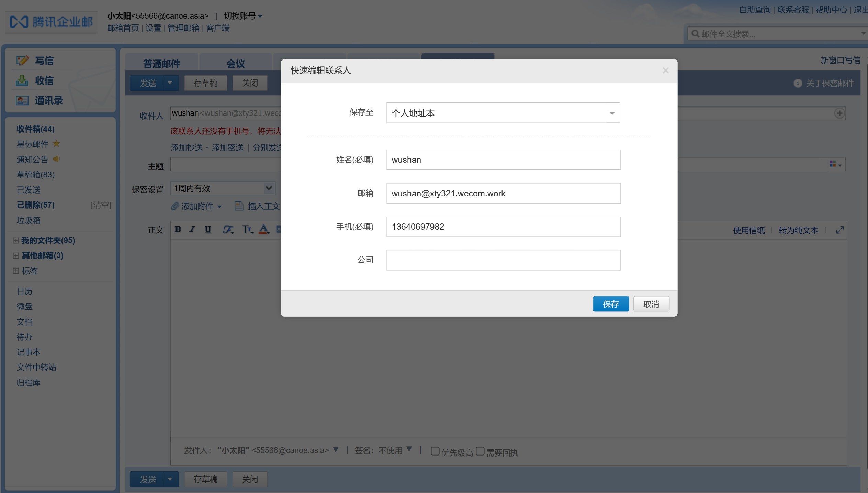Switch to the 普通邮件 tab
This screenshot has height=493, width=868.
click(x=161, y=63)
